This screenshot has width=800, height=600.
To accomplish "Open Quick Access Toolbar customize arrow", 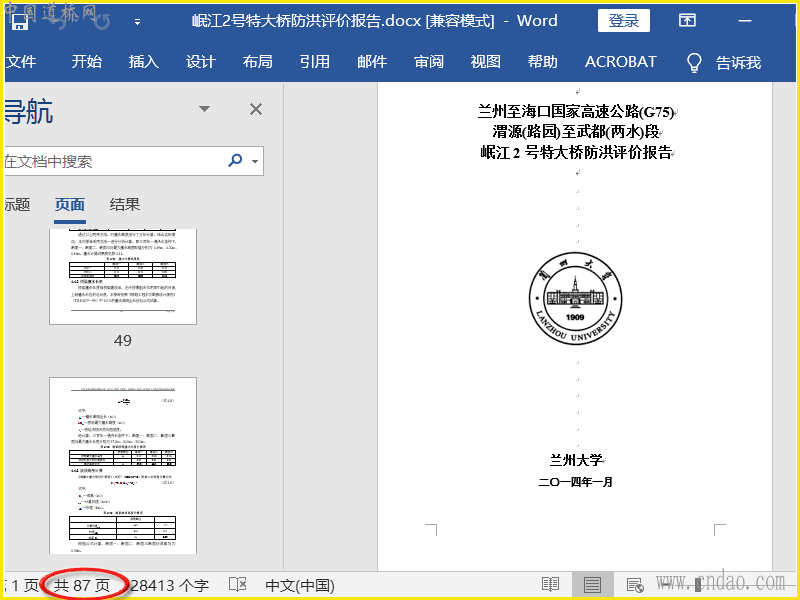I will [x=137, y=22].
